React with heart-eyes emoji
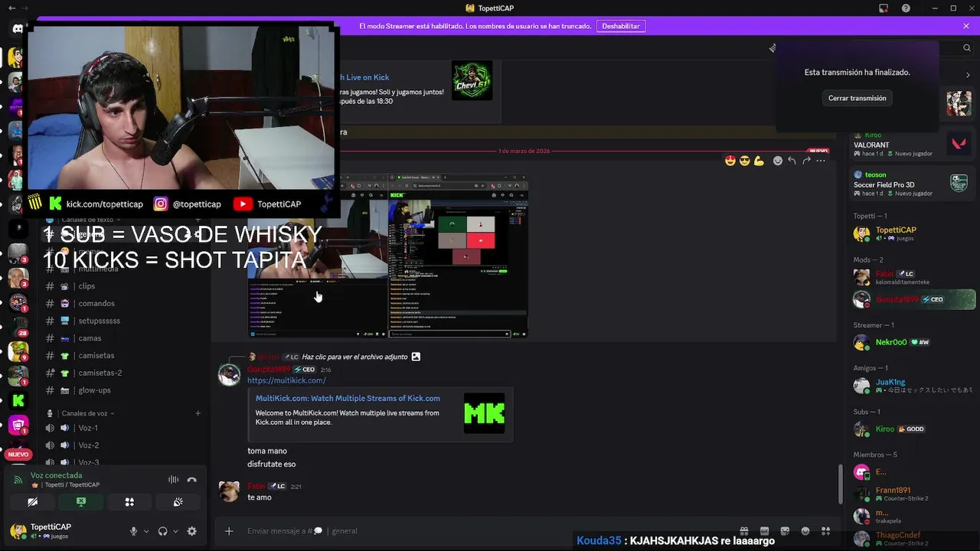Image resolution: width=980 pixels, height=551 pixels. pos(730,161)
